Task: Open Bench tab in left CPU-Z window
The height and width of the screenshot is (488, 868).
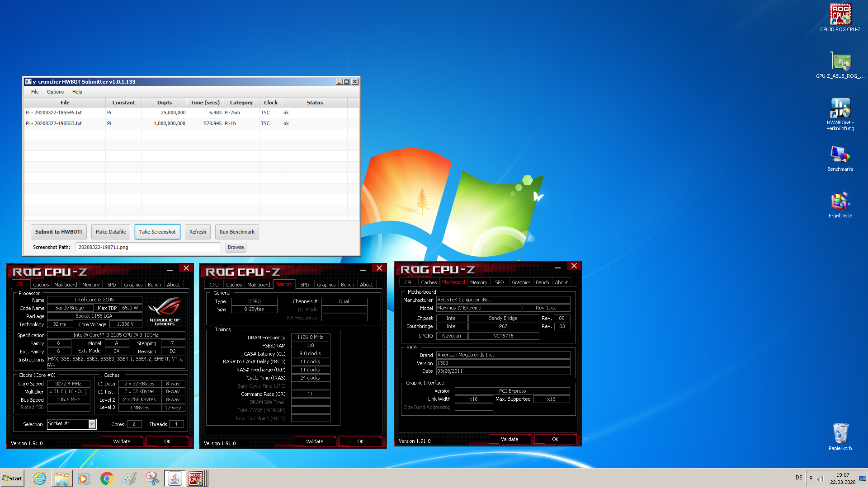Action: click(x=154, y=285)
